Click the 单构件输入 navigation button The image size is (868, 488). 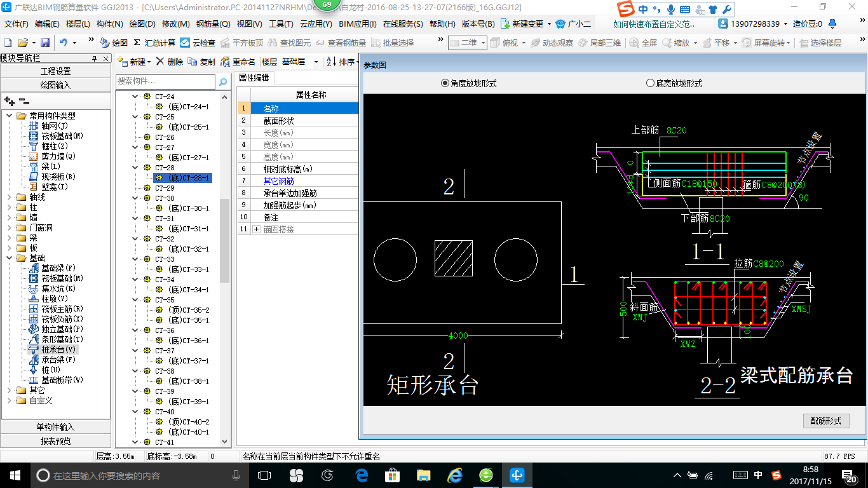(56, 427)
